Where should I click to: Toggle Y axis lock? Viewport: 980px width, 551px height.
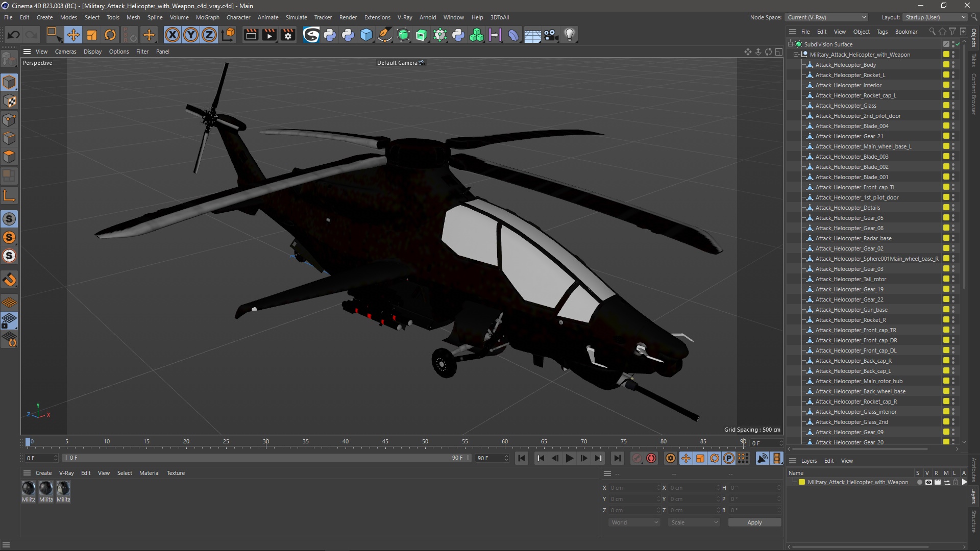tap(191, 35)
